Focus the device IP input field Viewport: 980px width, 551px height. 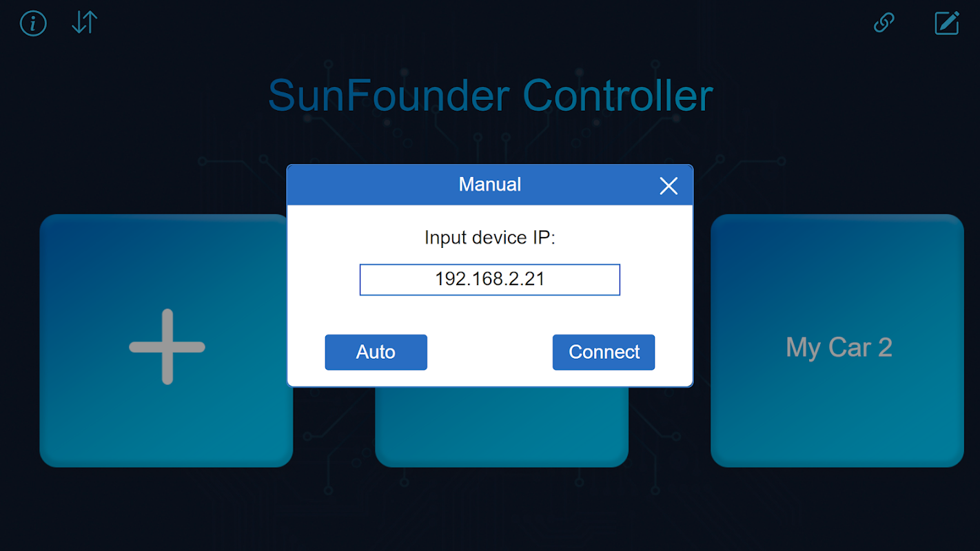(x=490, y=280)
